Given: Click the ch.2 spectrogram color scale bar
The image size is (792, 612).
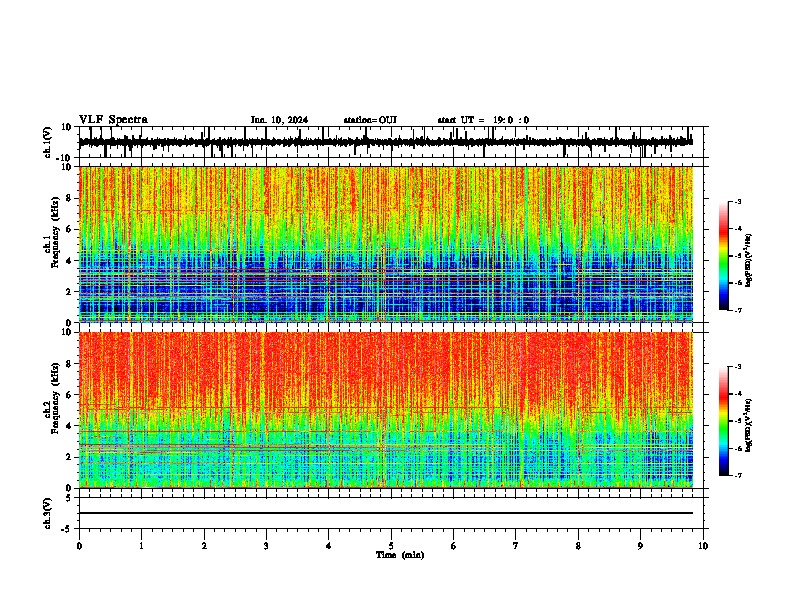Looking at the screenshot, I should click(x=724, y=421).
